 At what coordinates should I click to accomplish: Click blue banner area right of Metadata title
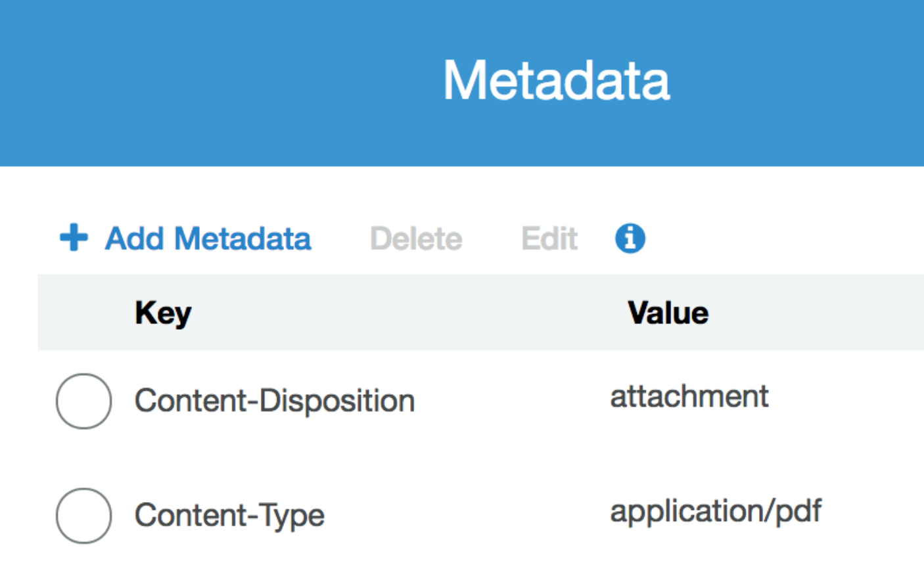802,82
